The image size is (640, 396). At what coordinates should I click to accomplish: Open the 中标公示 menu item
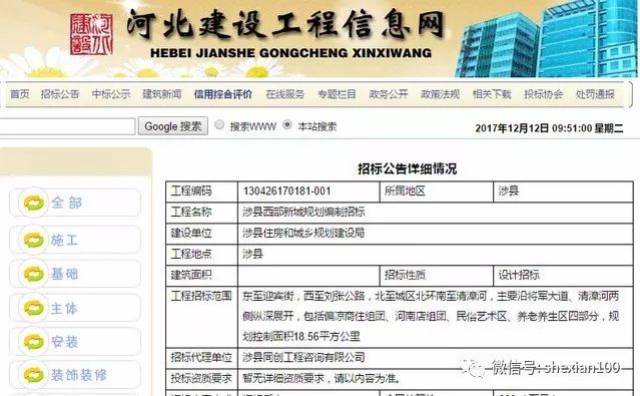point(111,94)
